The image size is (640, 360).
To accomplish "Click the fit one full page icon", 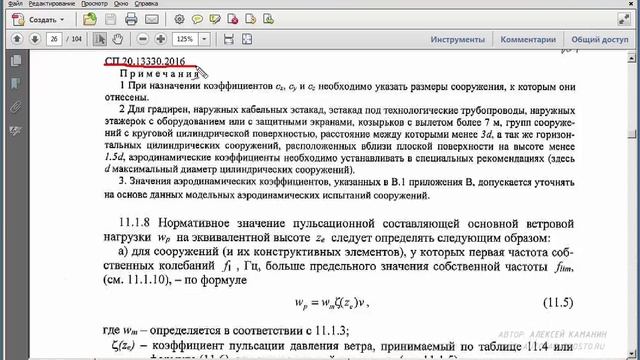I will point(247,39).
